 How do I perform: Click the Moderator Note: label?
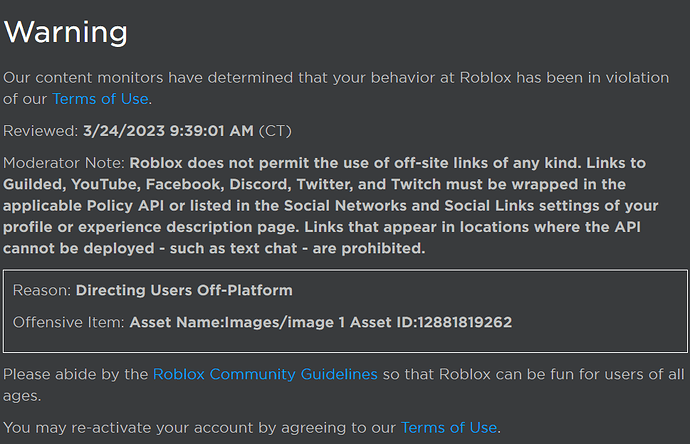tap(64, 163)
